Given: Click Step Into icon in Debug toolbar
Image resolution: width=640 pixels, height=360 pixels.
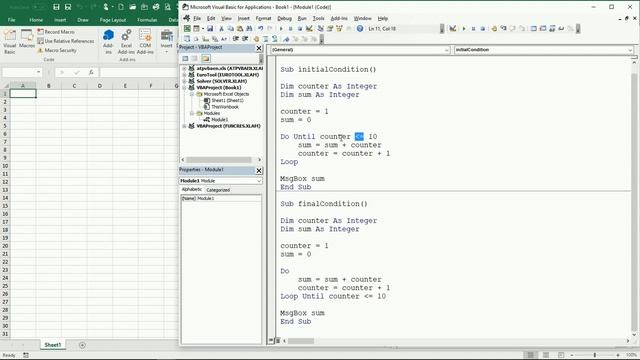Looking at the screenshot, I should tap(503, 29).
